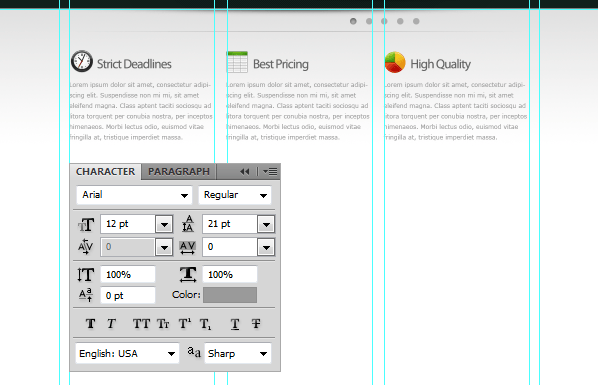
Task: Open Character panel flyout menu
Action: (270, 172)
